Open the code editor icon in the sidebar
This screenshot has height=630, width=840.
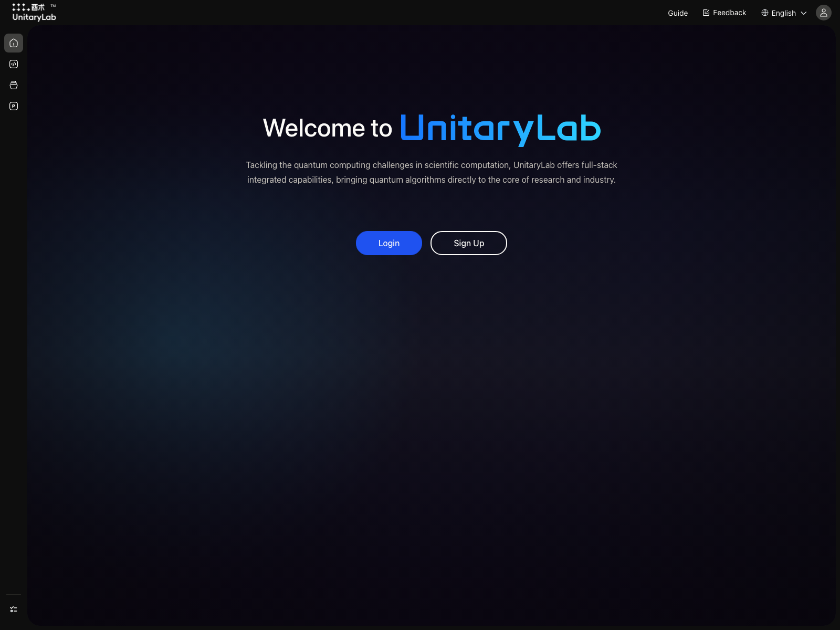coord(14,64)
